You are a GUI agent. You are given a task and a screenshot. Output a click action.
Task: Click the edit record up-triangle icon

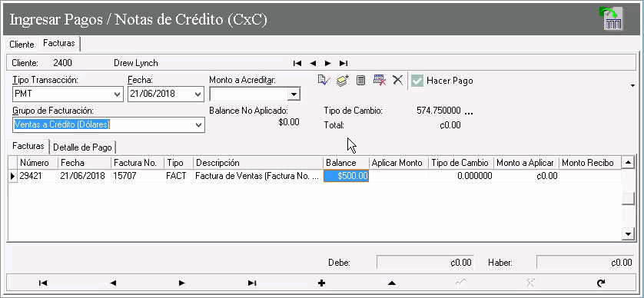pyautogui.click(x=391, y=283)
